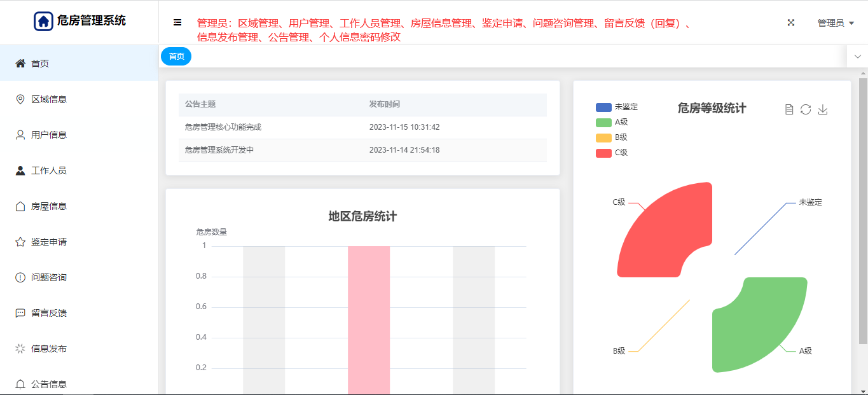The width and height of the screenshot is (868, 395).
Task: Click the 信息发布 sidebar item
Action: point(79,349)
